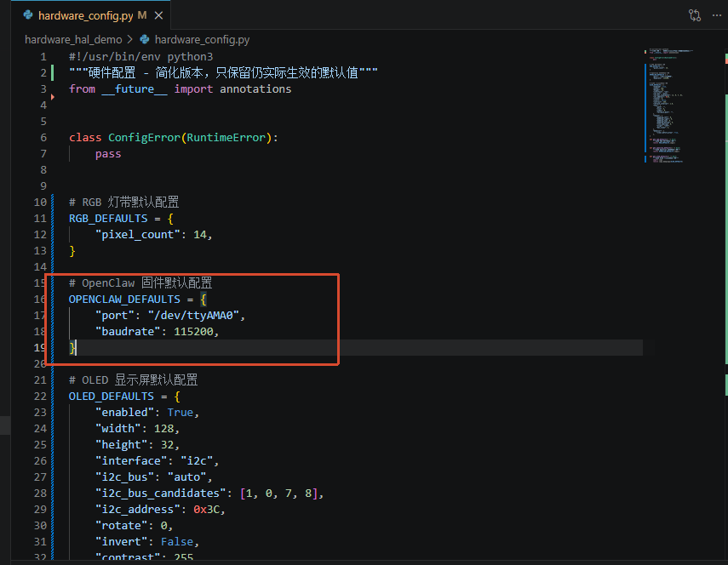
Task: Open the hardware_hal_demo breadcrumb folder
Action: click(73, 39)
